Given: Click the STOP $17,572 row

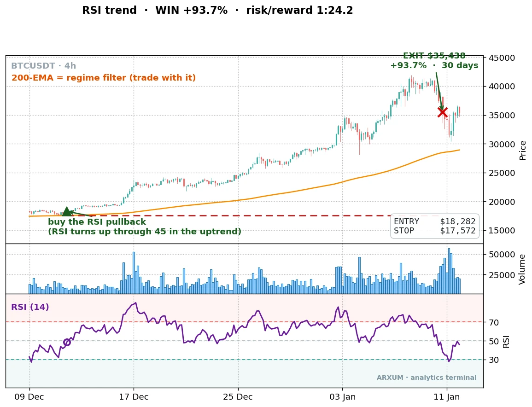Looking at the screenshot, I should pos(435,231).
